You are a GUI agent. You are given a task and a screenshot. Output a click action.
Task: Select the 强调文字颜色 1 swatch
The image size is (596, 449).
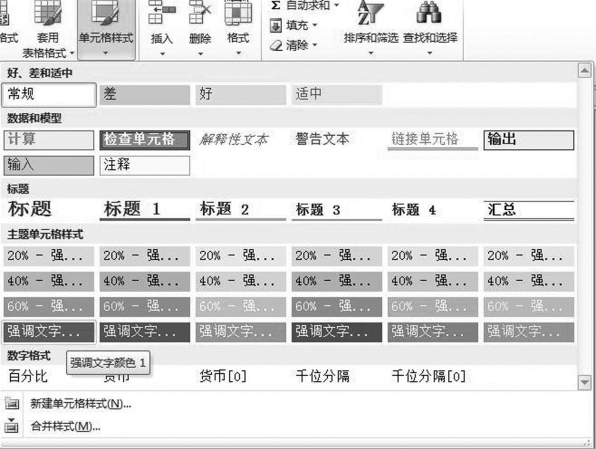pyautogui.click(x=49, y=332)
